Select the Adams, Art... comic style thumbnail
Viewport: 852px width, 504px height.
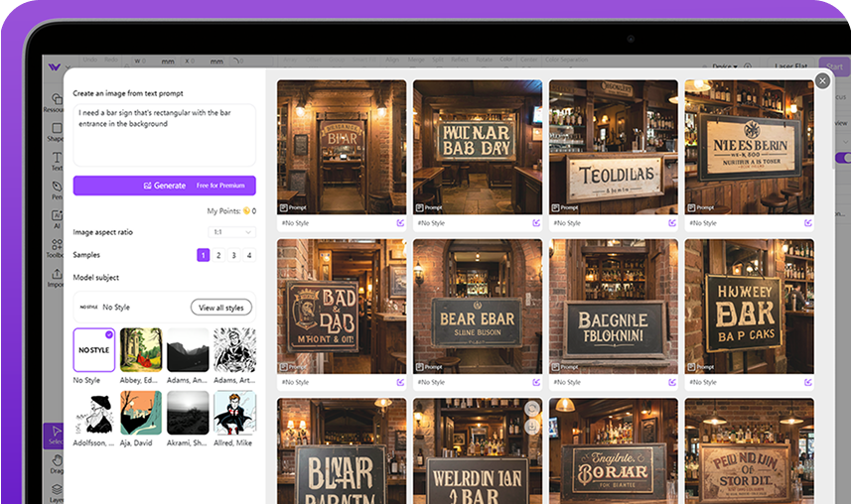point(234,350)
